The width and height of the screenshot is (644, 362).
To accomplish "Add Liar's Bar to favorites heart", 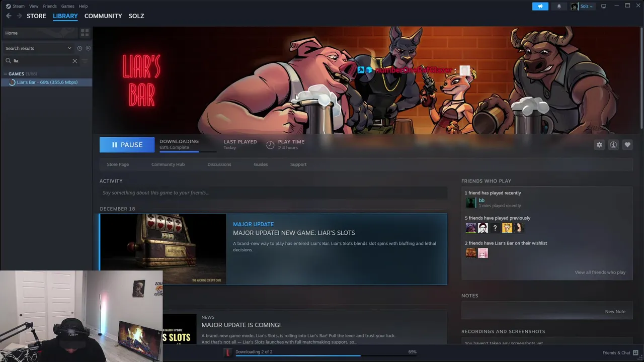I will pyautogui.click(x=627, y=145).
